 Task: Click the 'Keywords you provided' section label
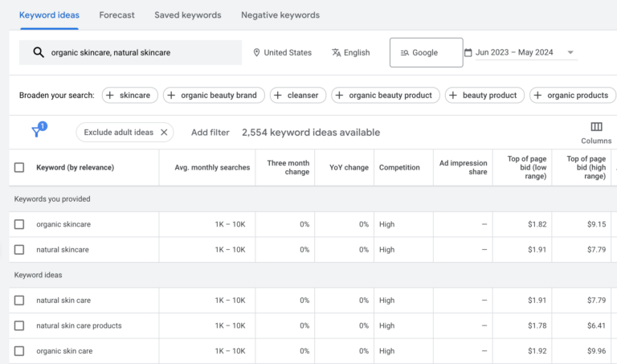click(52, 199)
